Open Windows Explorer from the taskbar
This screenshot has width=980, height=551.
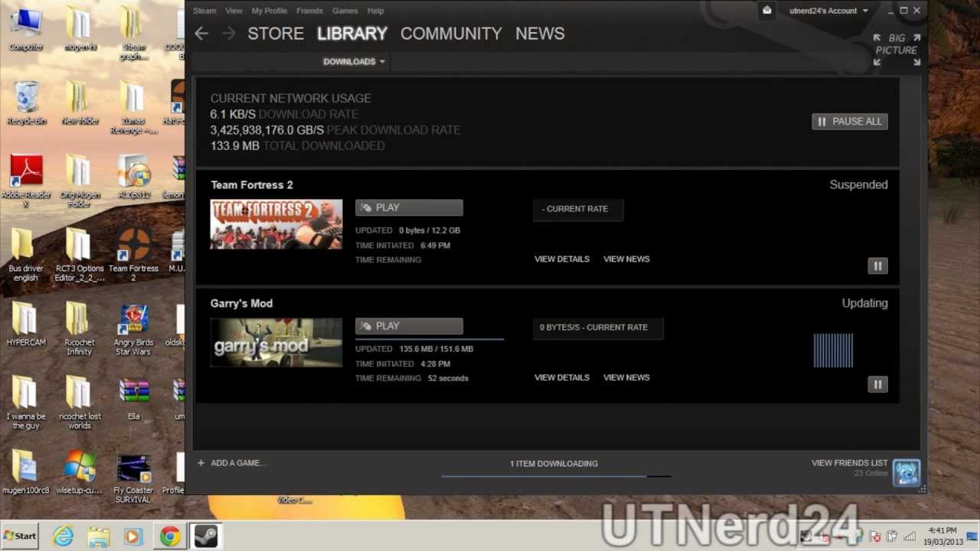[98, 536]
